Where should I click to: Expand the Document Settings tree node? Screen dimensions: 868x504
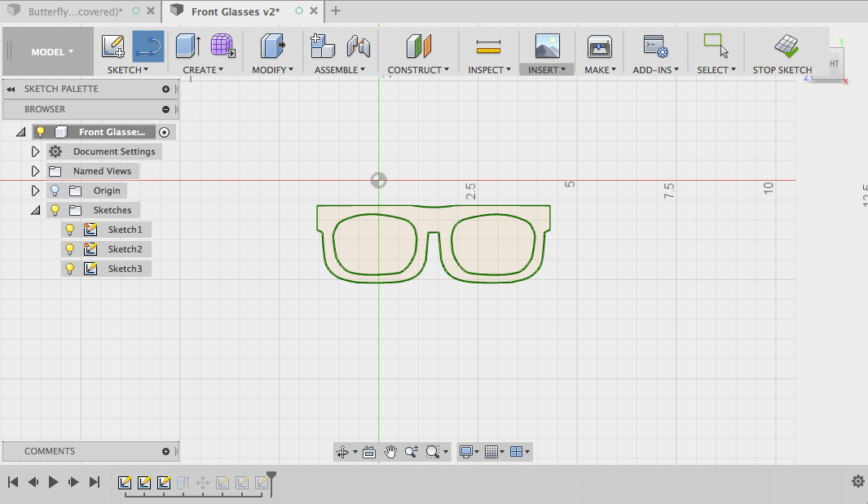[35, 151]
